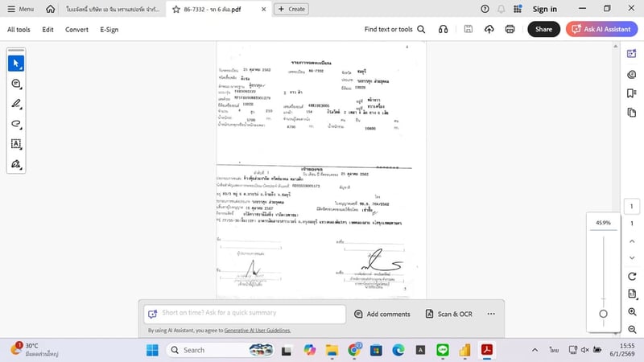Star the 86-7332 PDF tab

(176, 9)
